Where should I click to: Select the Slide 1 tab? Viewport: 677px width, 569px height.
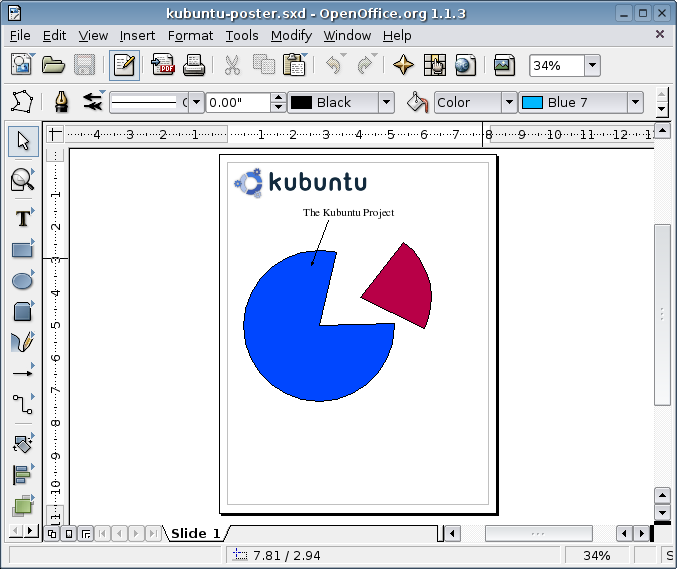[196, 534]
